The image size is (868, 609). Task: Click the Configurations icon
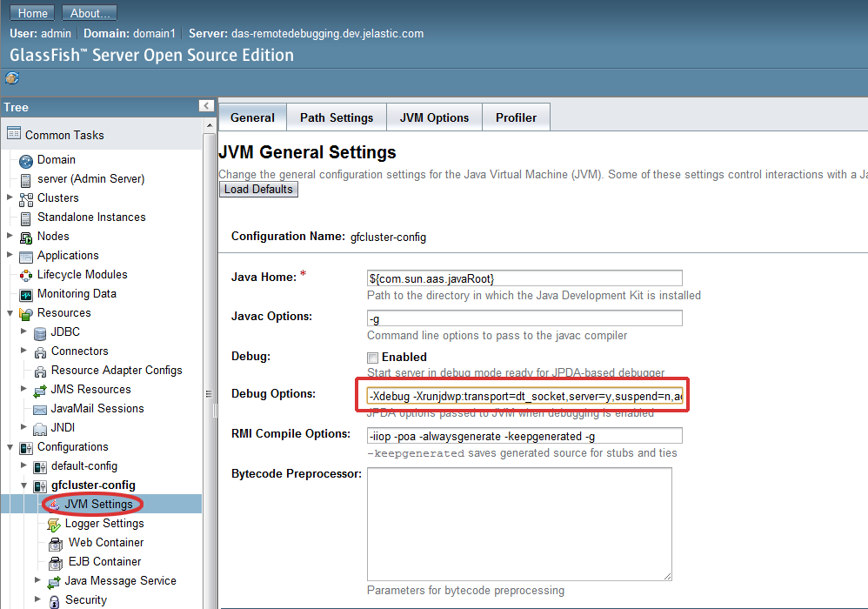pos(26,448)
